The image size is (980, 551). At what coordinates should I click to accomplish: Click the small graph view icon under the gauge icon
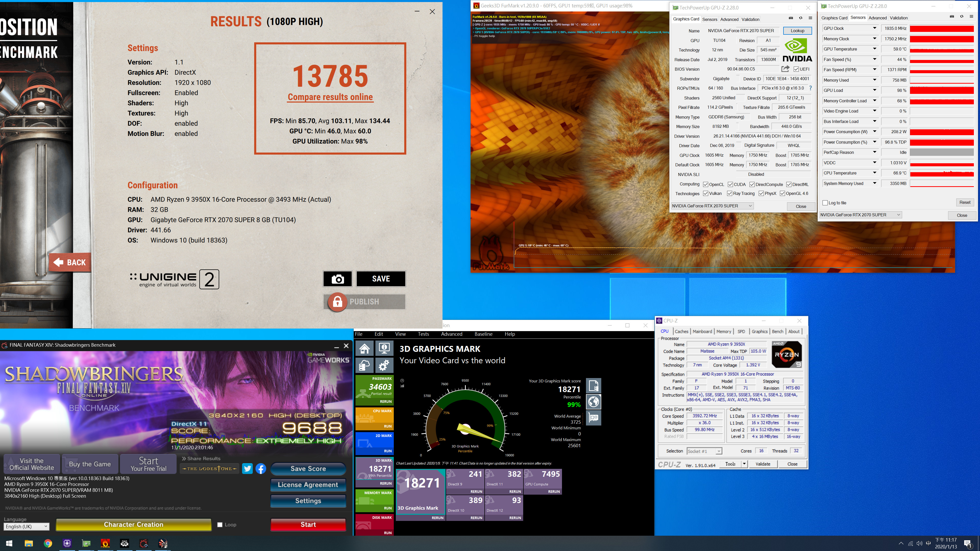402,386
